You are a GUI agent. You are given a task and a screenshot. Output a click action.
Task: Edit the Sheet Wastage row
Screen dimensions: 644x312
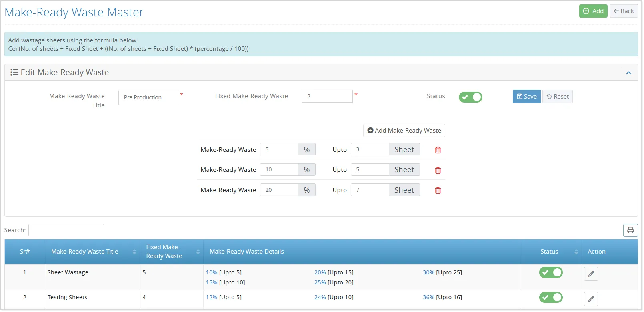point(591,274)
